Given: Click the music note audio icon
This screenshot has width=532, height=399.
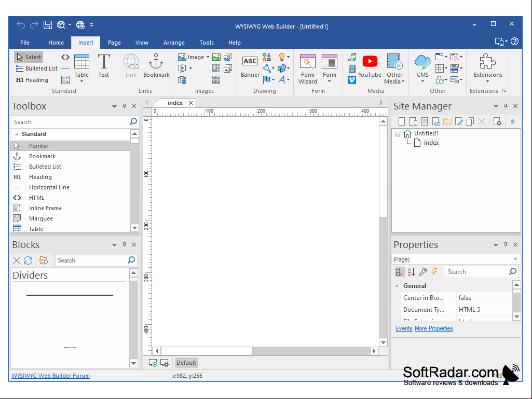Looking at the screenshot, I should (x=352, y=58).
